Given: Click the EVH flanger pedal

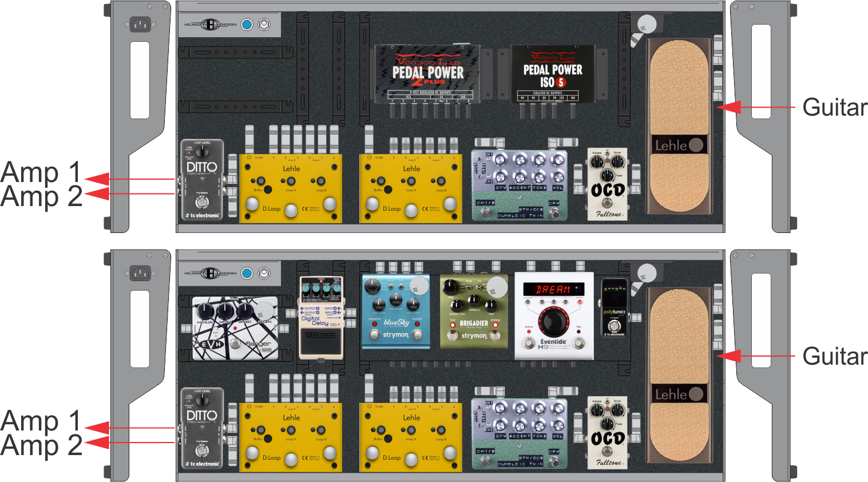Looking at the screenshot, I should click(235, 328).
